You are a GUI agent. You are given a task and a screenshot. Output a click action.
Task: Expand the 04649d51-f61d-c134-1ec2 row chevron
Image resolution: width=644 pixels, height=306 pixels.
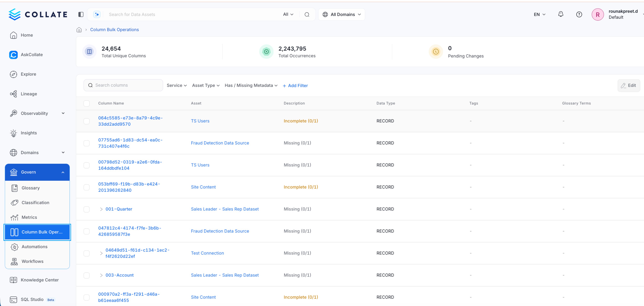pos(101,253)
